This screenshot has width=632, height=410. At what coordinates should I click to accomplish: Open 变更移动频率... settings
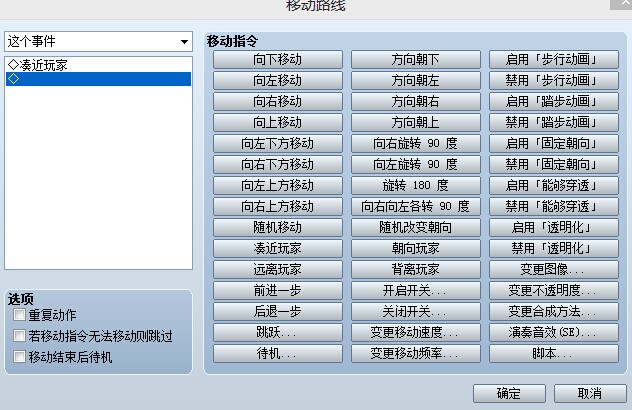pyautogui.click(x=416, y=353)
